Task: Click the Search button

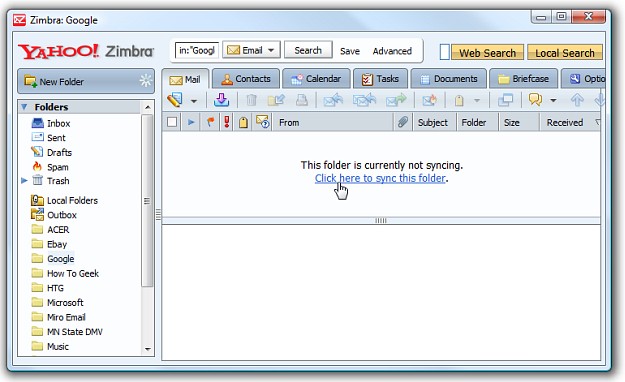Action: 308,50
